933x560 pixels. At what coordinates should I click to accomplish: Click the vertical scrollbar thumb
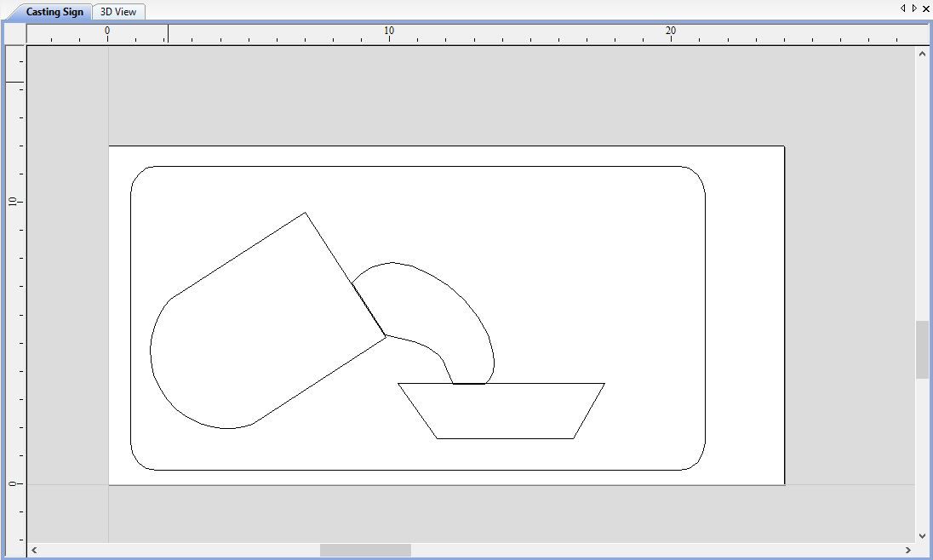pos(922,349)
